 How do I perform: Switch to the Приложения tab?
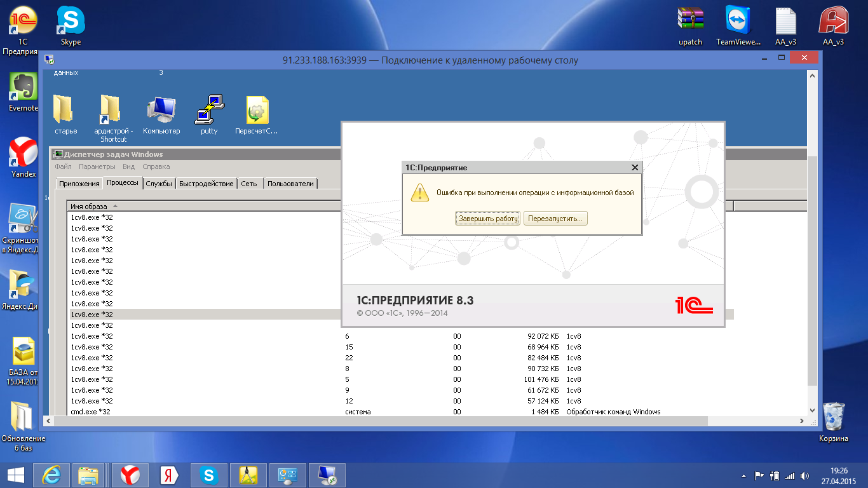tap(79, 184)
